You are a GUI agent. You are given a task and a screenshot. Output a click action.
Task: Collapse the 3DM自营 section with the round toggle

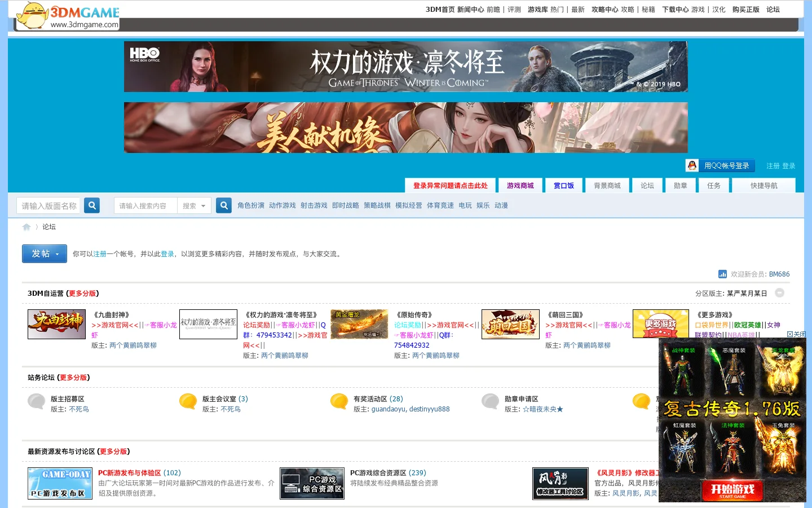[x=780, y=293]
